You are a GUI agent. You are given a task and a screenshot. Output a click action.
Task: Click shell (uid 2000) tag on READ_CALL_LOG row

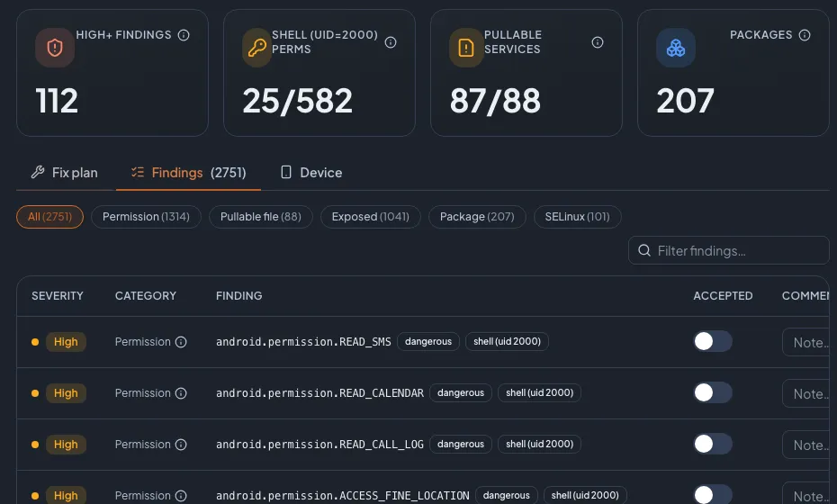pos(540,444)
